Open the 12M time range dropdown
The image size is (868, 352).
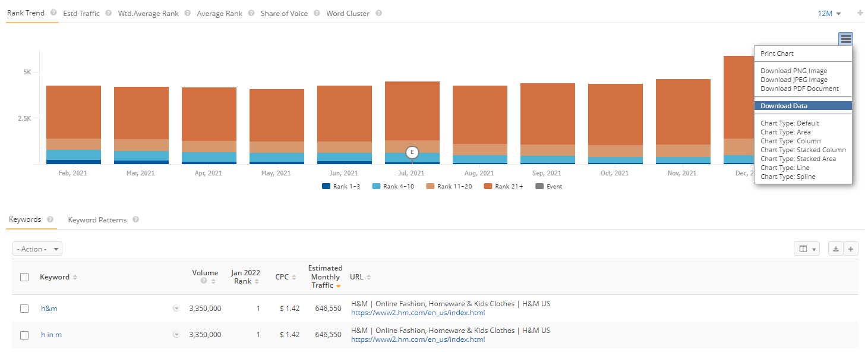pos(829,13)
